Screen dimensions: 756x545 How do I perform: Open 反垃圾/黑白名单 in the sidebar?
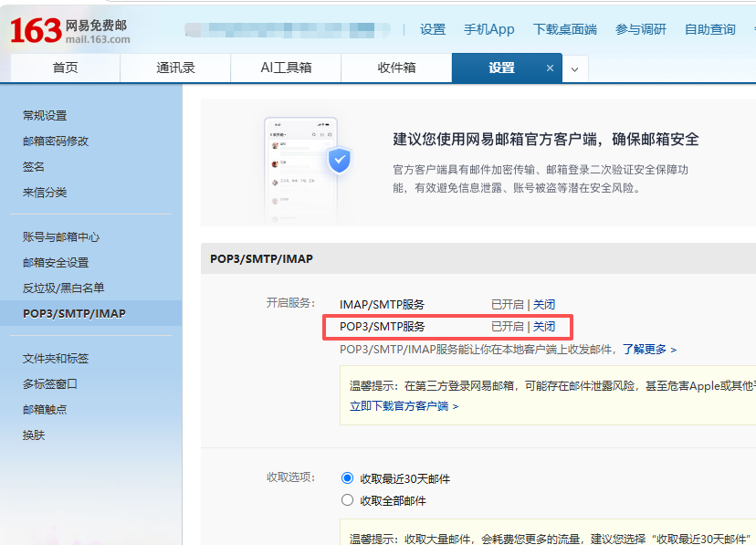[x=63, y=288]
